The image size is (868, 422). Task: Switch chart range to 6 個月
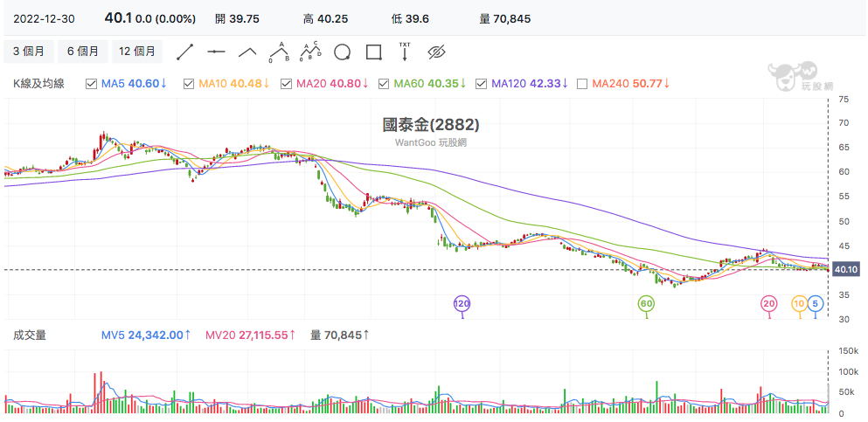pyautogui.click(x=83, y=52)
